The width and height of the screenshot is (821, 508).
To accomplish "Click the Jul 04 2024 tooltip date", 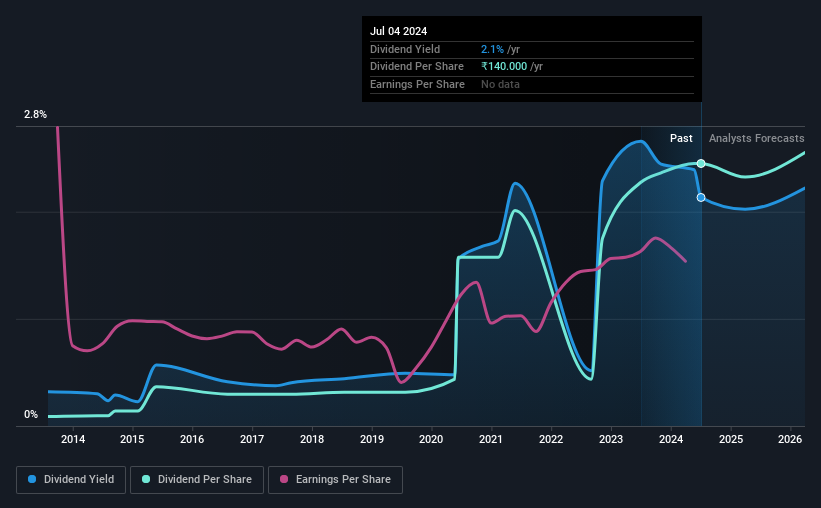I will [397, 31].
